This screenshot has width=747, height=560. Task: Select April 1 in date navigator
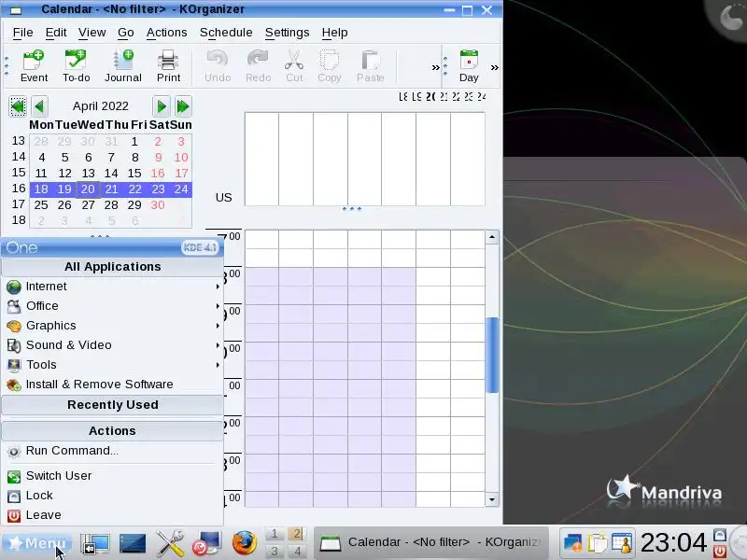[134, 142]
